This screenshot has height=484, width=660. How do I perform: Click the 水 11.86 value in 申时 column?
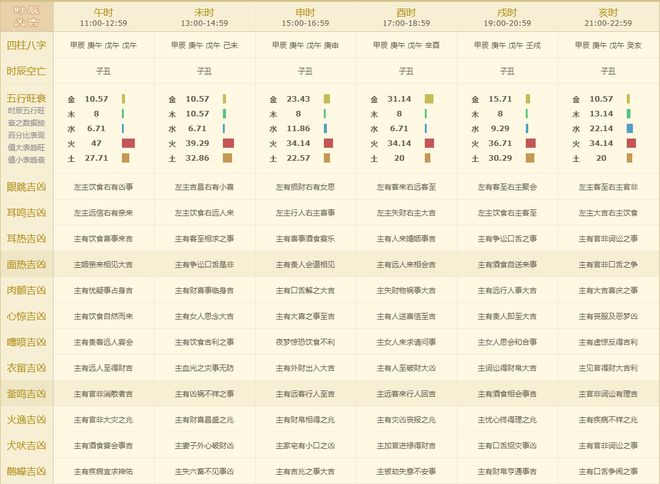point(298,129)
